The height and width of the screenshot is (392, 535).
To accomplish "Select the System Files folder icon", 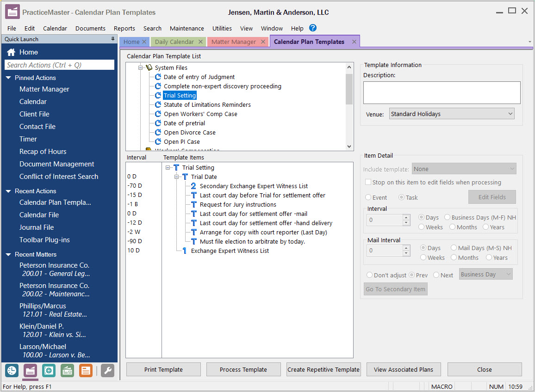I will point(149,67).
